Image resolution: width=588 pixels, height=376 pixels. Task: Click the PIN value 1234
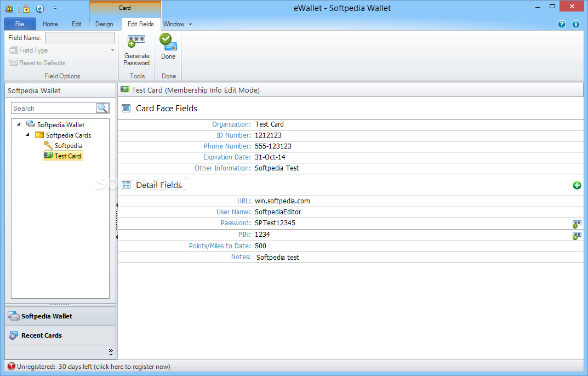coord(262,235)
